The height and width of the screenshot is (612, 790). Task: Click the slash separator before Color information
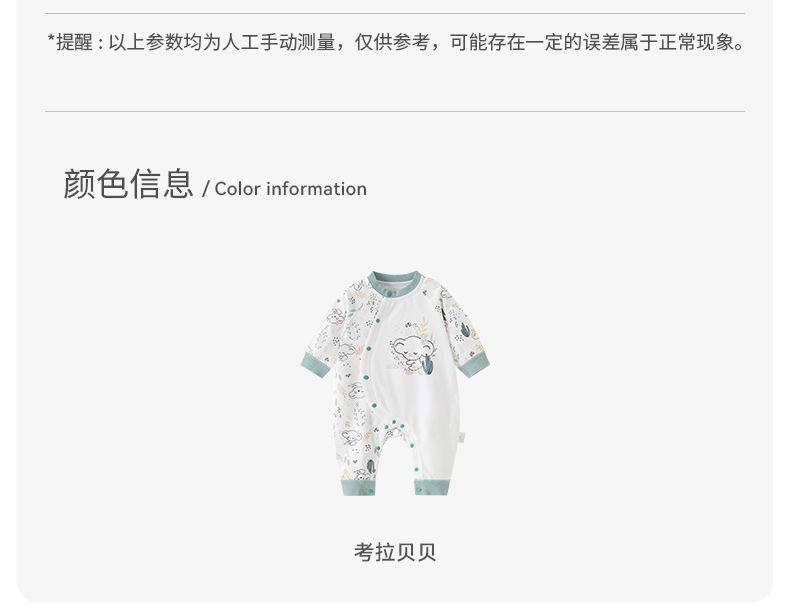[x=206, y=189]
